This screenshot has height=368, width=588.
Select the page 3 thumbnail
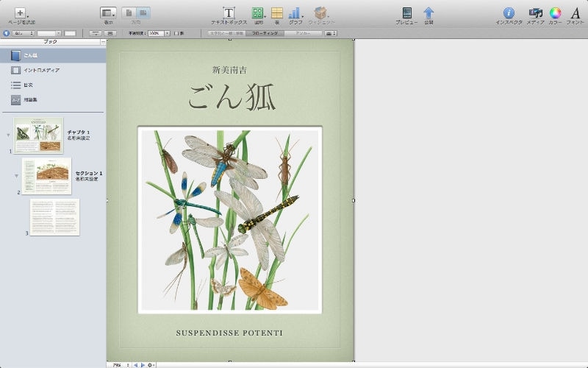54,217
